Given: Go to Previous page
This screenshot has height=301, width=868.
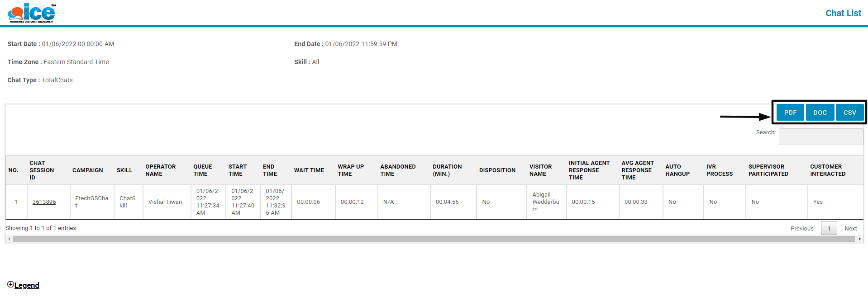Looking at the screenshot, I should [x=801, y=229].
